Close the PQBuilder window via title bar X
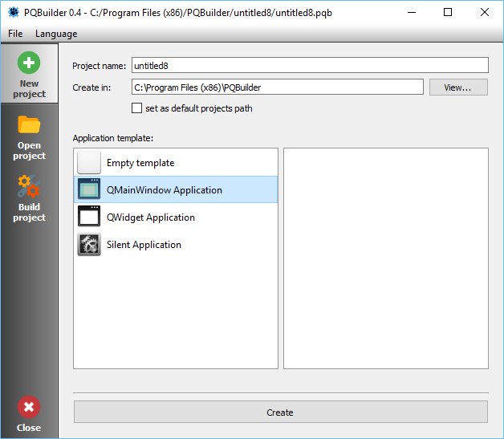The width and height of the screenshot is (504, 439). (485, 13)
